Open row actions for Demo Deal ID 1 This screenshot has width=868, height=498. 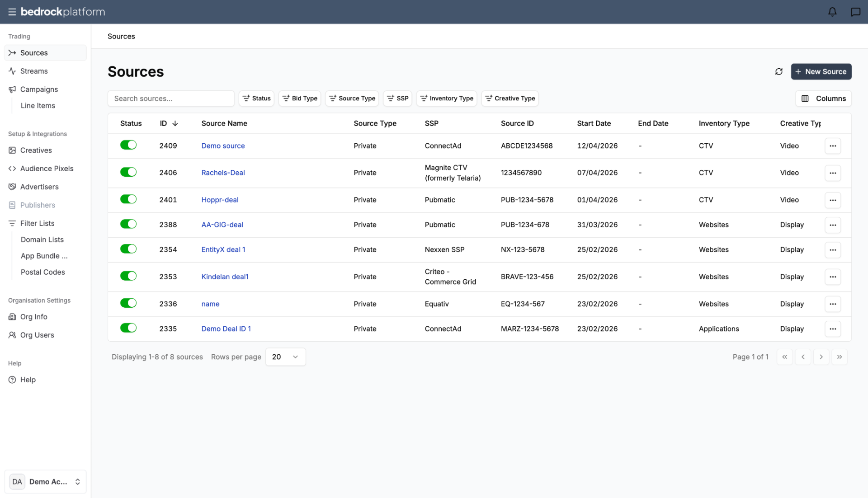point(833,329)
